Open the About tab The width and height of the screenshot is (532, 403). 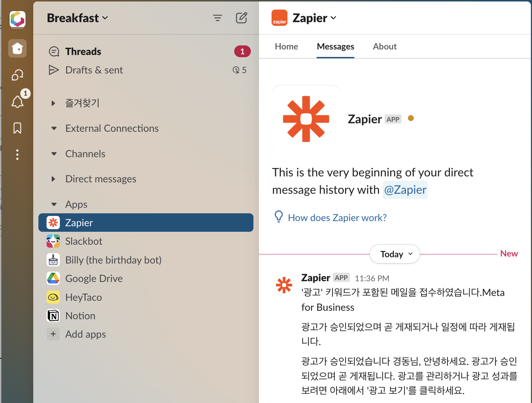[x=385, y=46]
